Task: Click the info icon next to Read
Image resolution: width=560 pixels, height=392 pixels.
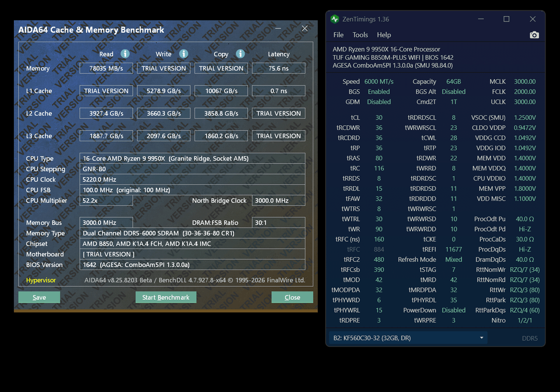Action: click(125, 54)
